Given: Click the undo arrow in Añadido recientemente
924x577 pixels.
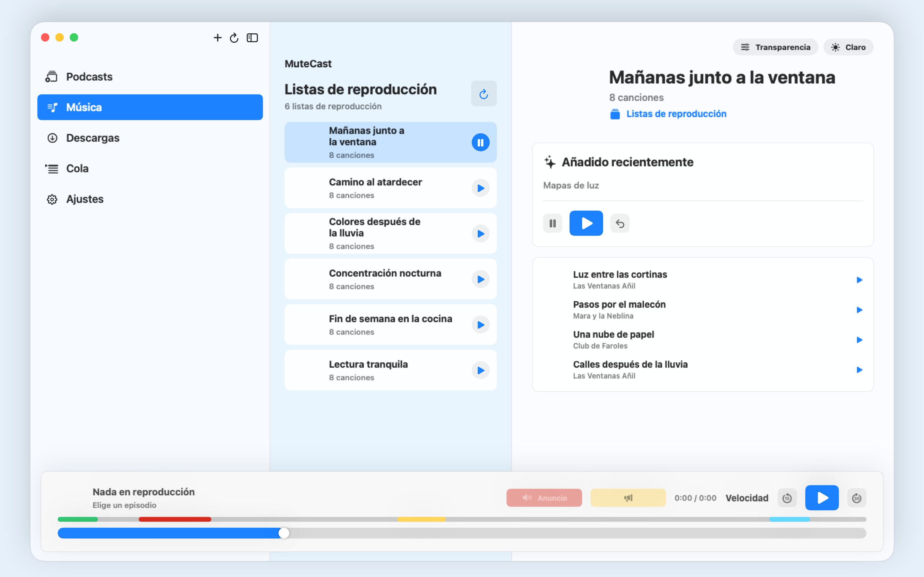Looking at the screenshot, I should tap(620, 224).
